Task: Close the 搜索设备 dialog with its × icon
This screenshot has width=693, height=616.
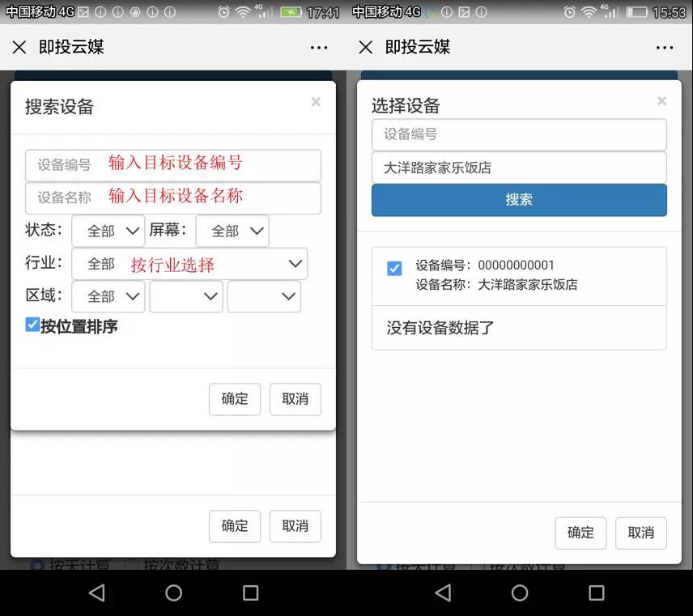Action: pos(316,102)
